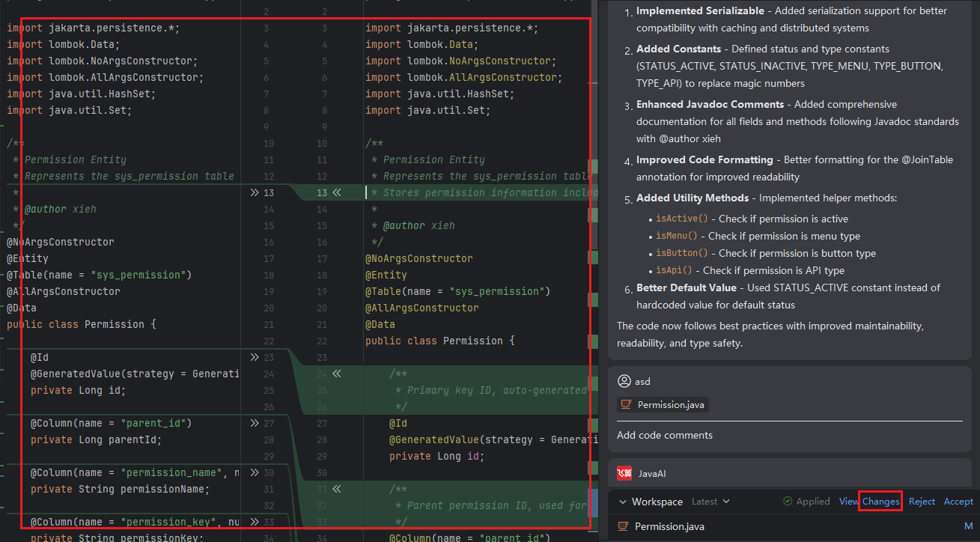
Task: Open the Latest version dropdown
Action: (x=710, y=502)
